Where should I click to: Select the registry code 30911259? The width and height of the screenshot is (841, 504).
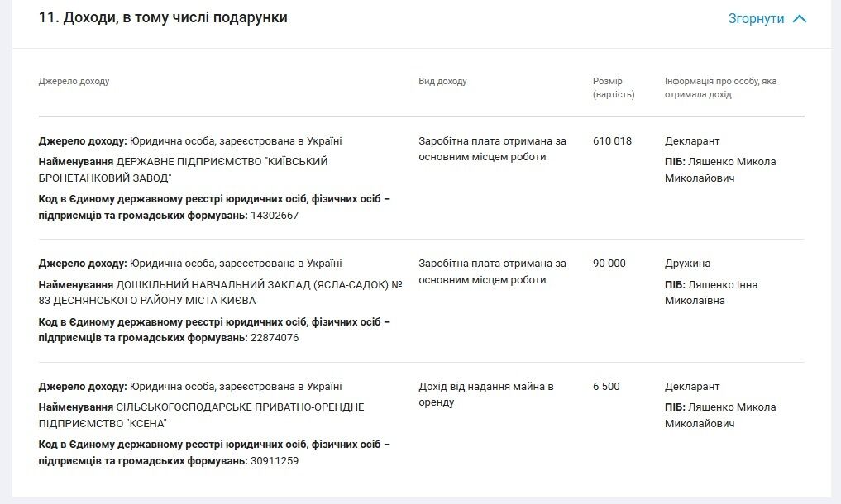pos(275,460)
